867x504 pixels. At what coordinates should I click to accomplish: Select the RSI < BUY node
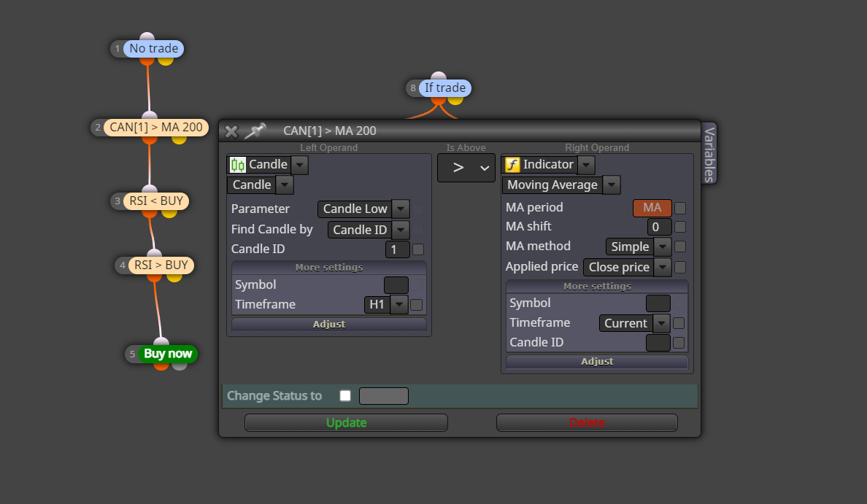click(156, 201)
